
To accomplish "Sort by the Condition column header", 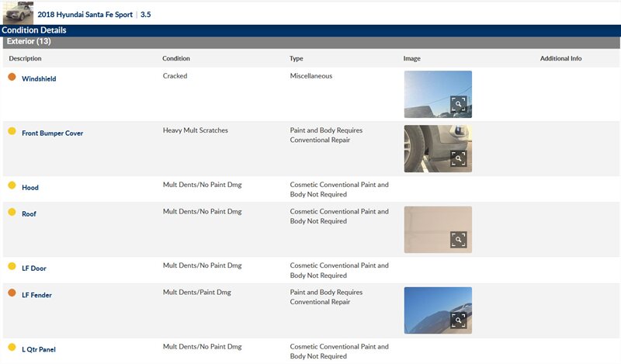I will 175,59.
